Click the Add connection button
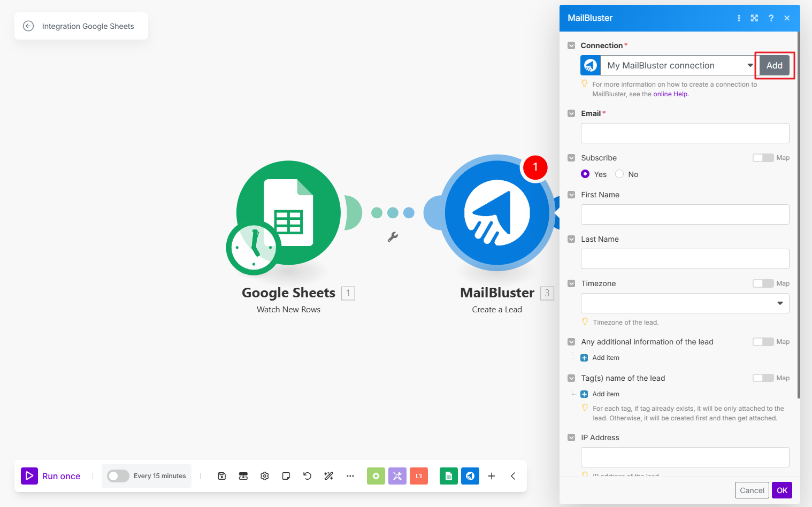This screenshot has height=507, width=812. tap(774, 66)
